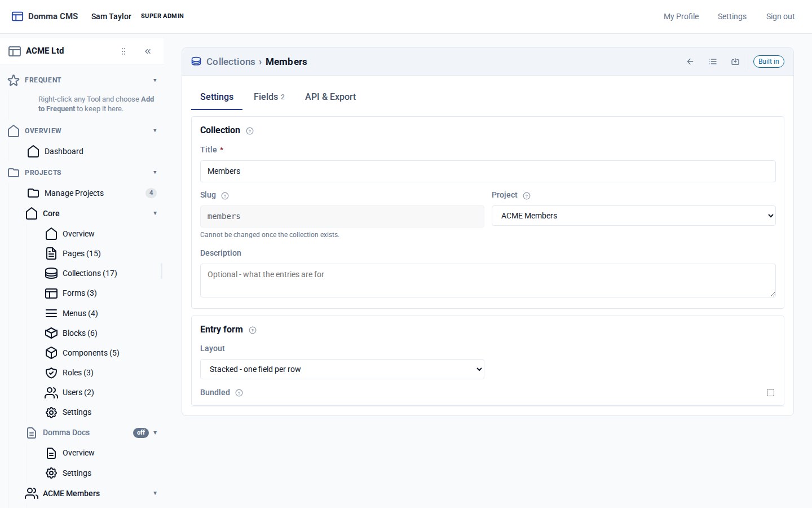Open Settings in the top bar
Viewport: 812px width, 508px height.
[732, 16]
